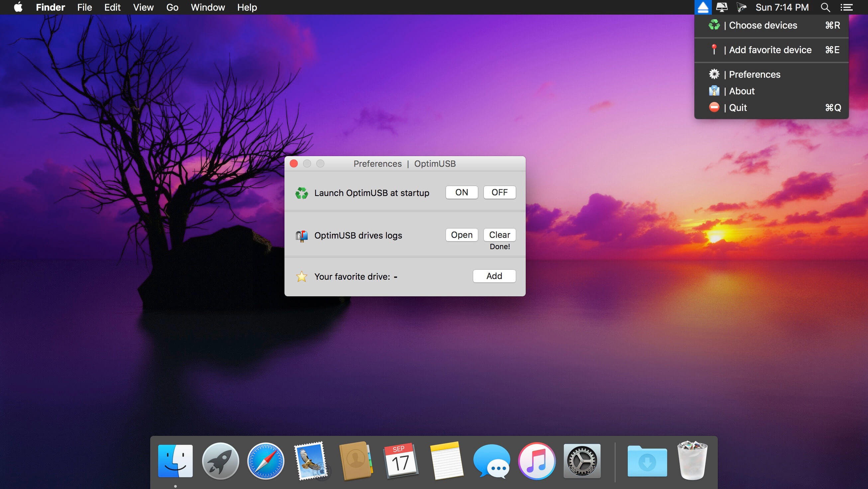The width and height of the screenshot is (868, 489).
Task: Open the Apple menu
Action: point(18,7)
